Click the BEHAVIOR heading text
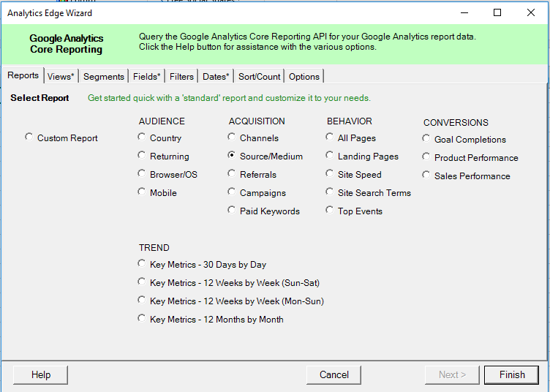 point(350,121)
